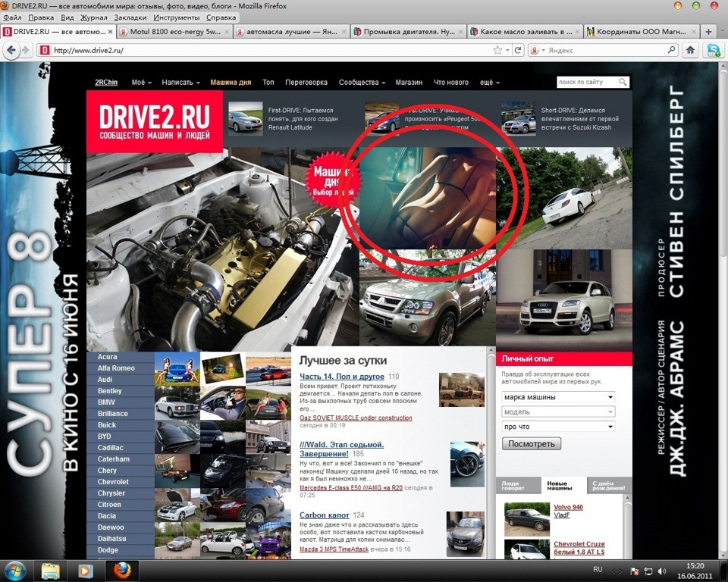Open the Машина дня link
This screenshot has width=728, height=582.
[231, 82]
